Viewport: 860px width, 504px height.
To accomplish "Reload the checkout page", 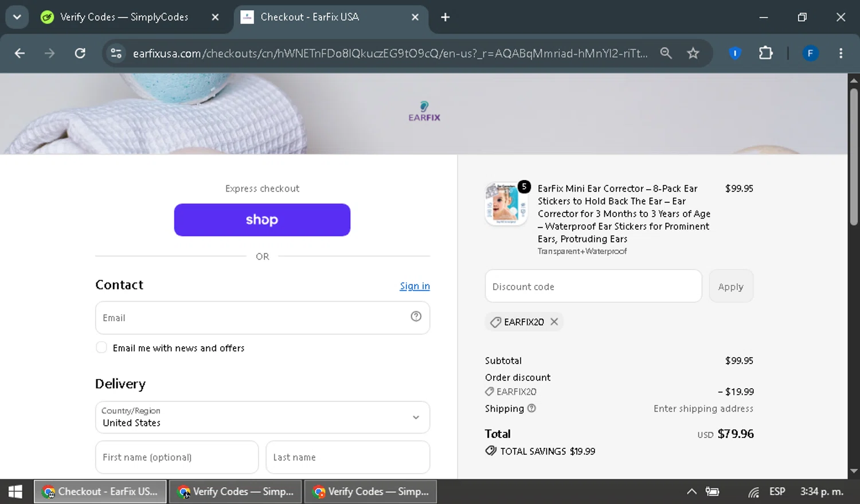I will pos(80,53).
